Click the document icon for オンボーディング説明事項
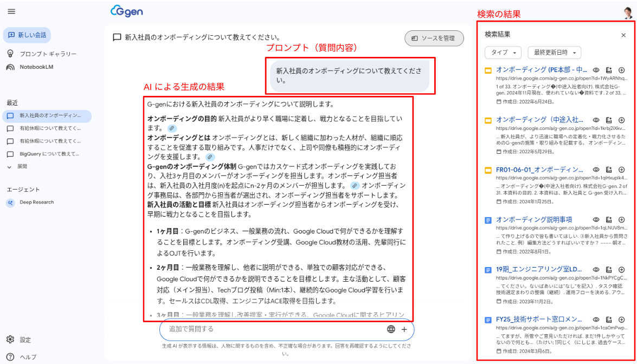The height and width of the screenshot is (364, 637). (609, 219)
